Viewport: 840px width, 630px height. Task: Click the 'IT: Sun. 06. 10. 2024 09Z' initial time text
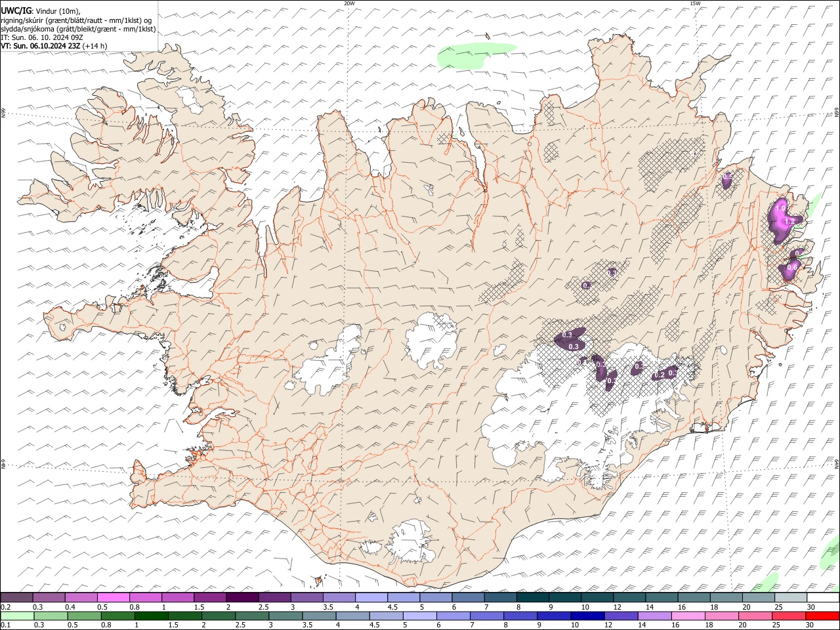[x=41, y=37]
